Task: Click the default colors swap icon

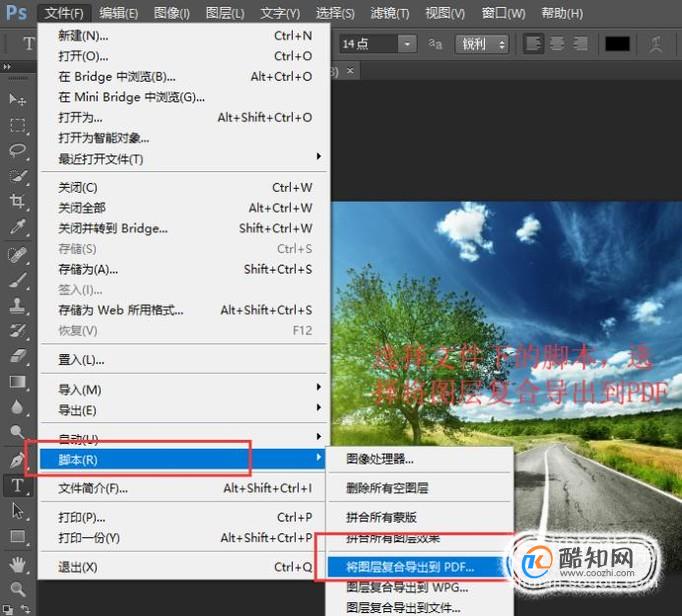Action: 26,609
